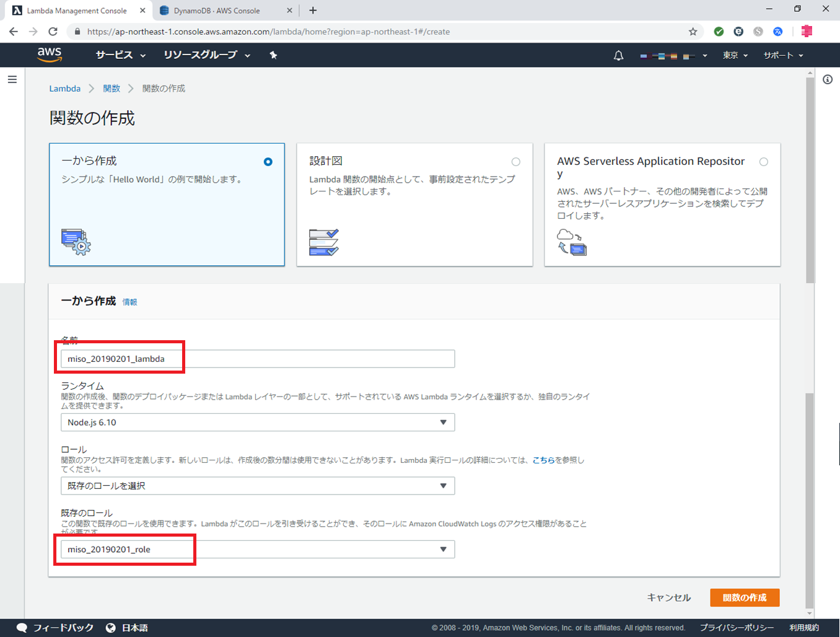Click the browser back arrow

point(14,32)
